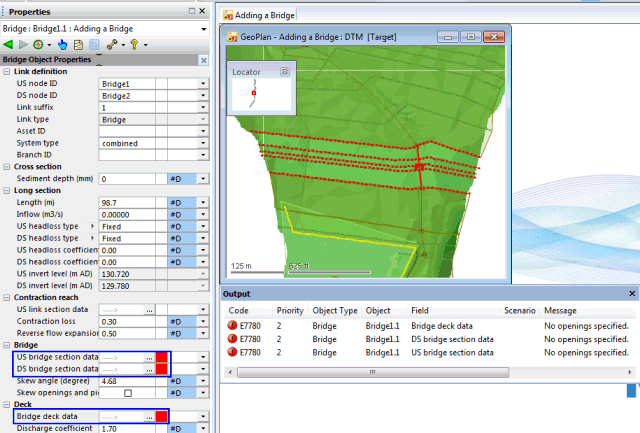Click the Locator mini map thumbnail
This screenshot has width=640, height=433.
point(261,94)
